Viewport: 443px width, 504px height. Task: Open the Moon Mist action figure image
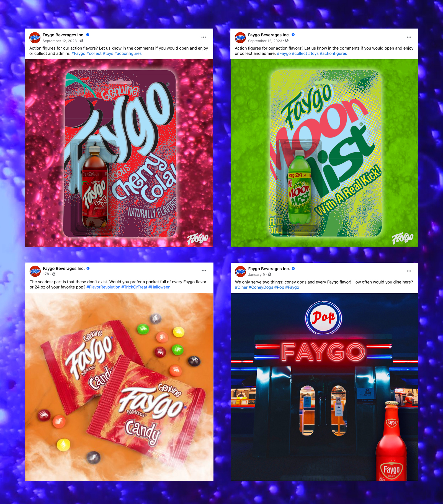[x=324, y=153]
